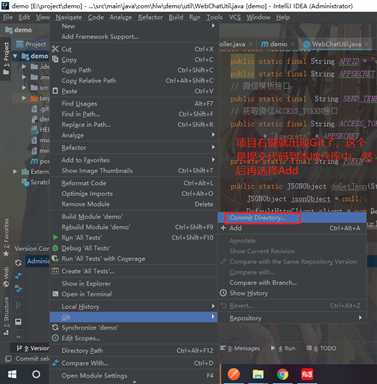This screenshot has width=377, height=384.
Task: Expand the External Libraries tree node
Action: [x=15, y=172]
